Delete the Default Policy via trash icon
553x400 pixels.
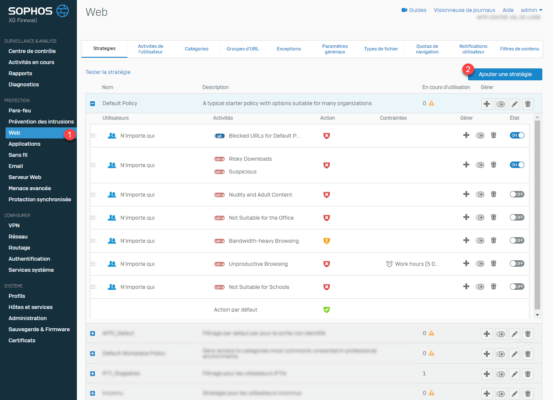[528, 104]
